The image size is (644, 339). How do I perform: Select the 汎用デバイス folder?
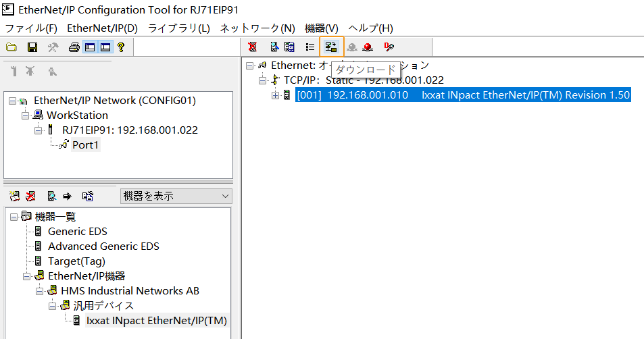pos(103,306)
